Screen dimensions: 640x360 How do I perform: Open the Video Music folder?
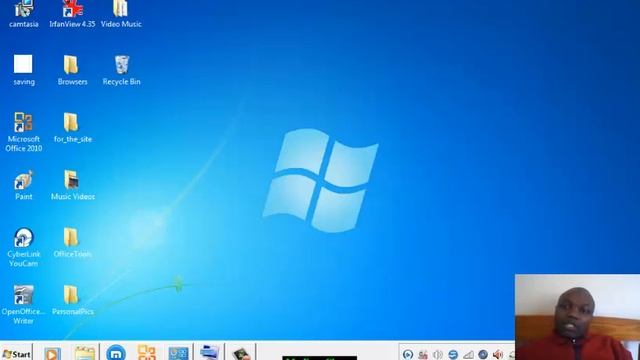[x=121, y=14]
